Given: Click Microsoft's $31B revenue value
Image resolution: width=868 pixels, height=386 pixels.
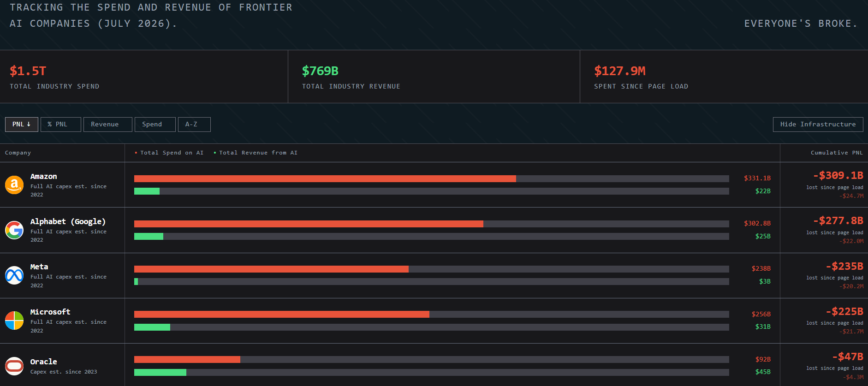Looking at the screenshot, I should tap(763, 327).
